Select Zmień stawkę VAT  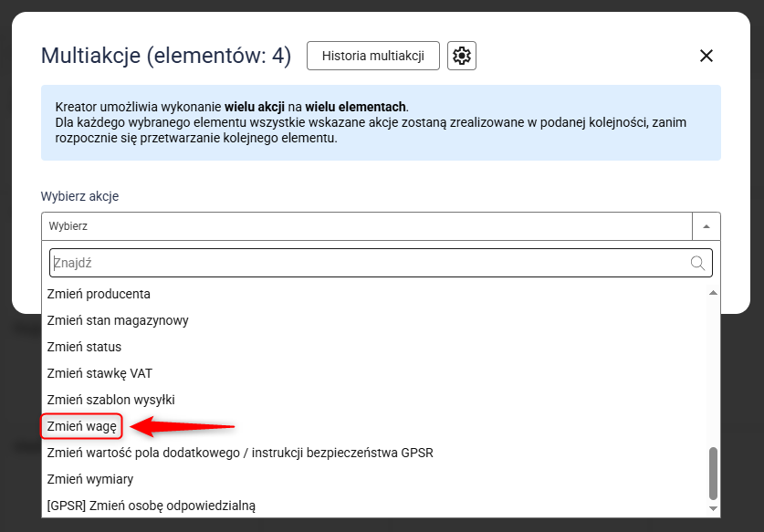click(100, 373)
